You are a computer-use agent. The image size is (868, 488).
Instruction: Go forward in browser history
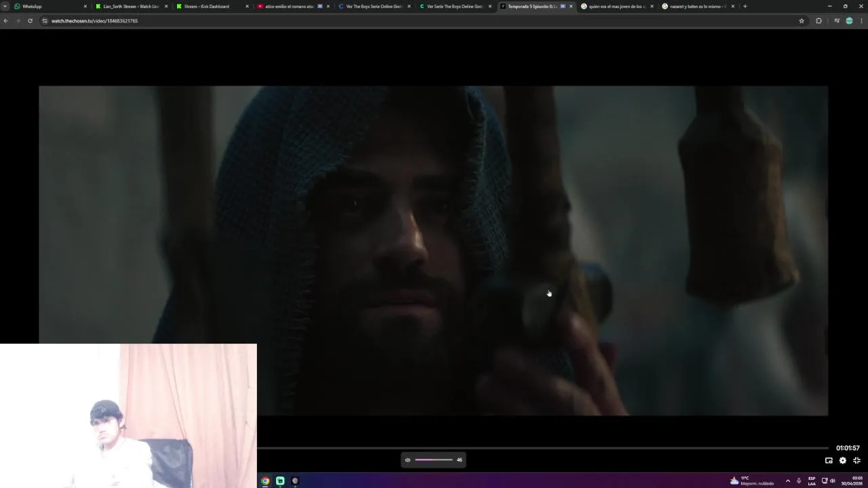[x=18, y=21]
